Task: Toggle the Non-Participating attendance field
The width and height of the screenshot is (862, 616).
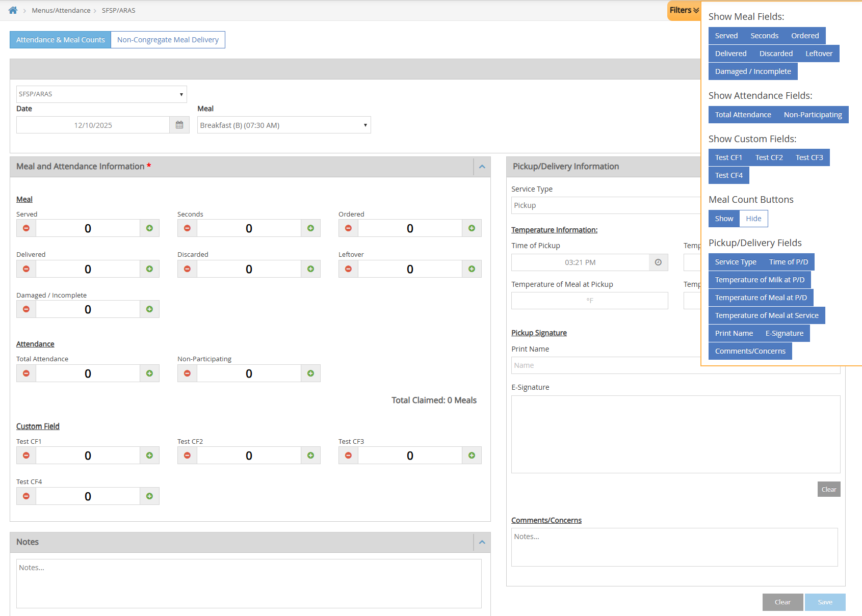Action: [813, 115]
